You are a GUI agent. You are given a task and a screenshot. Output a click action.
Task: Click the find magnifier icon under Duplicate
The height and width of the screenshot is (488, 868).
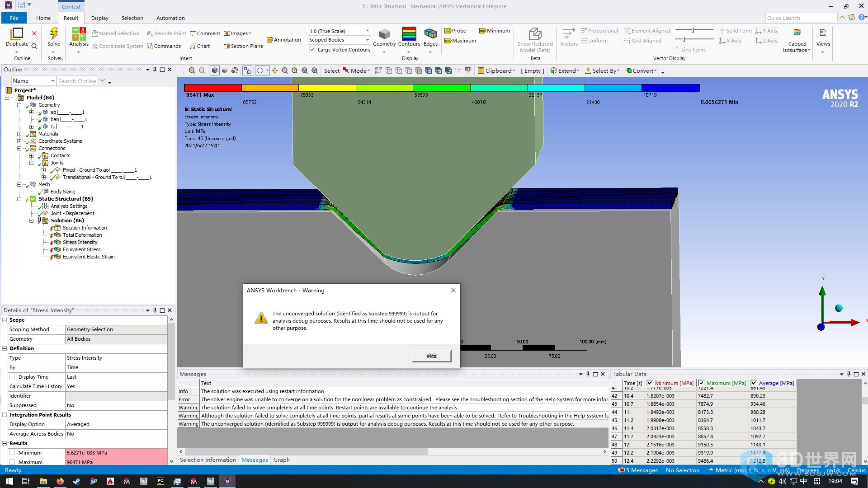(x=34, y=46)
